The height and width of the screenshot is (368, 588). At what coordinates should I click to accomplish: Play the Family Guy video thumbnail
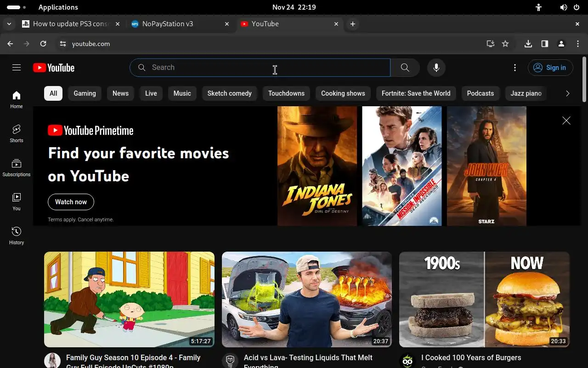[x=129, y=299]
